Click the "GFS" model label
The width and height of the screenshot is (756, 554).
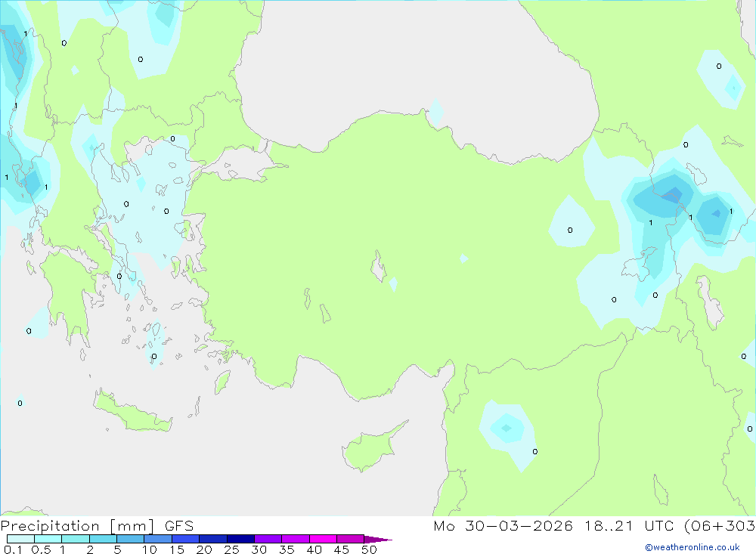(179, 526)
